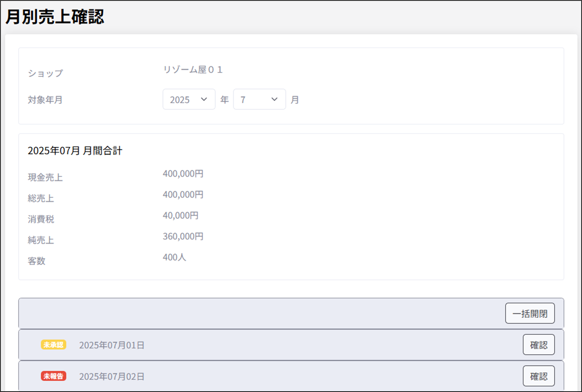Click the 総売上 amount value
The width and height of the screenshot is (582, 392).
183,194
